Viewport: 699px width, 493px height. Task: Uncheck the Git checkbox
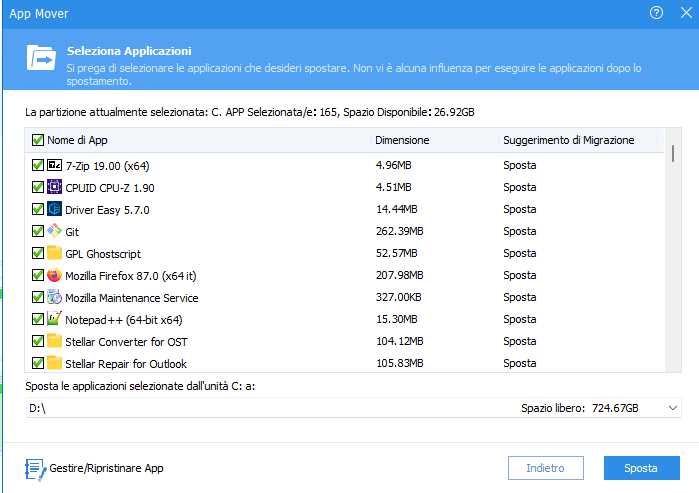38,231
